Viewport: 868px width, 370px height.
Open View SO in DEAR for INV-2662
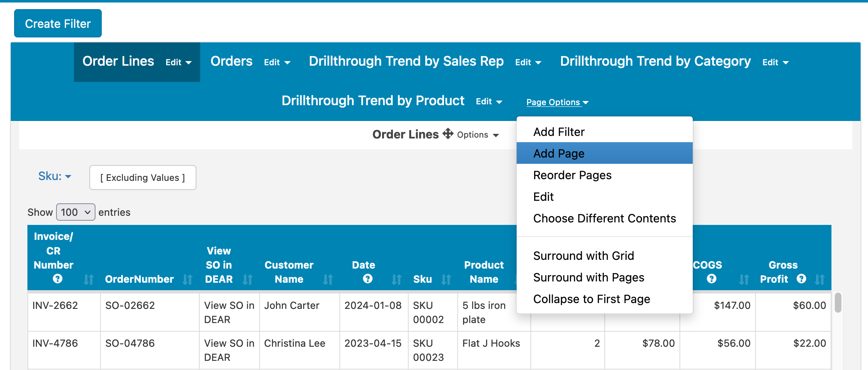pyautogui.click(x=229, y=312)
